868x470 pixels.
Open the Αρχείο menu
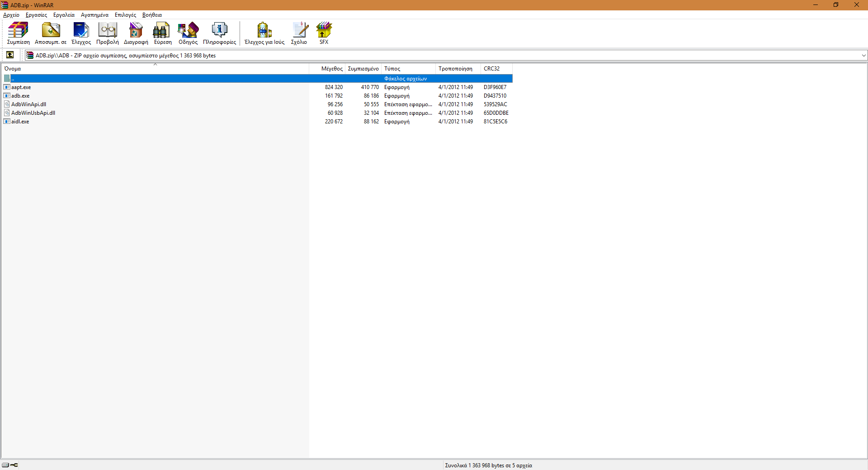(11, 15)
